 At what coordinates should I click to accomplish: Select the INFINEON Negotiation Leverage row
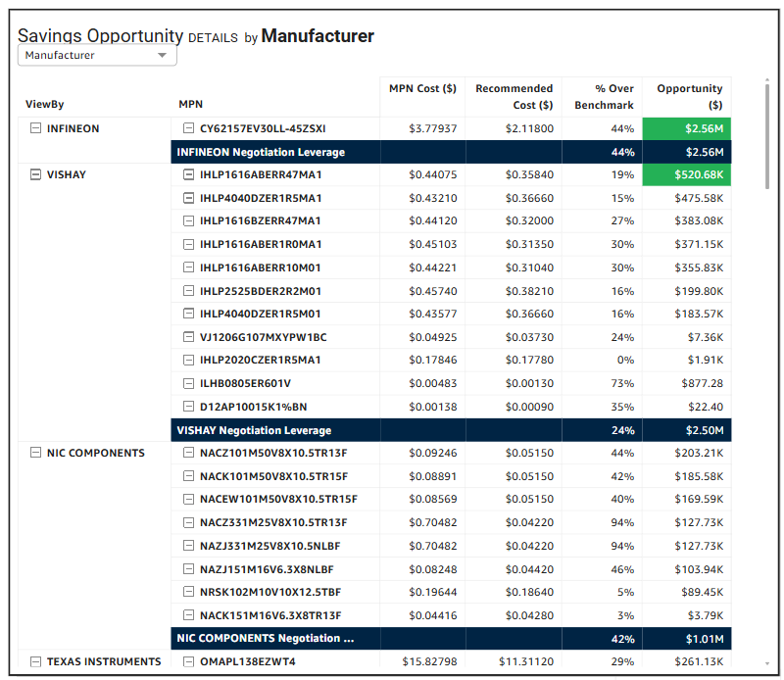pos(451,152)
